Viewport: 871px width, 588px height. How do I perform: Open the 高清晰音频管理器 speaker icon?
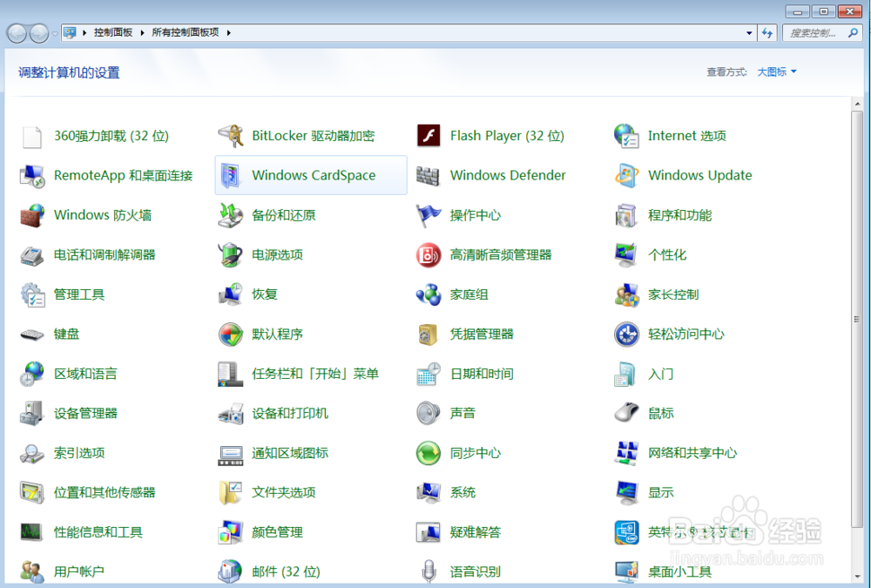click(429, 255)
